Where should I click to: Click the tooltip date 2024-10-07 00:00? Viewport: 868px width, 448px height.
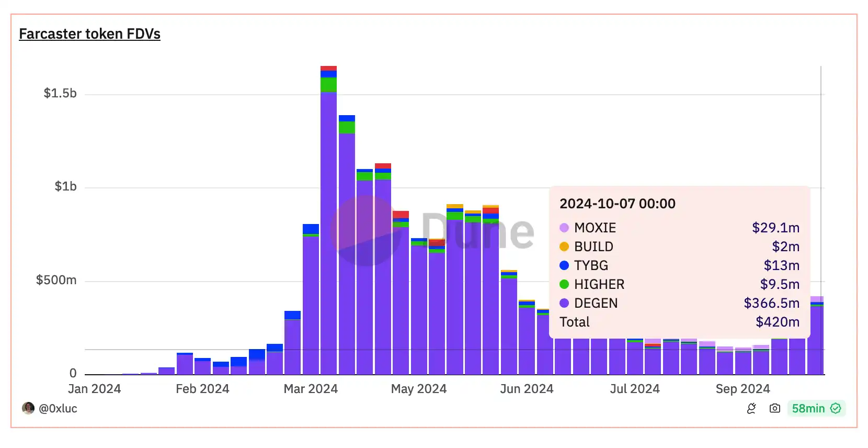click(x=617, y=204)
